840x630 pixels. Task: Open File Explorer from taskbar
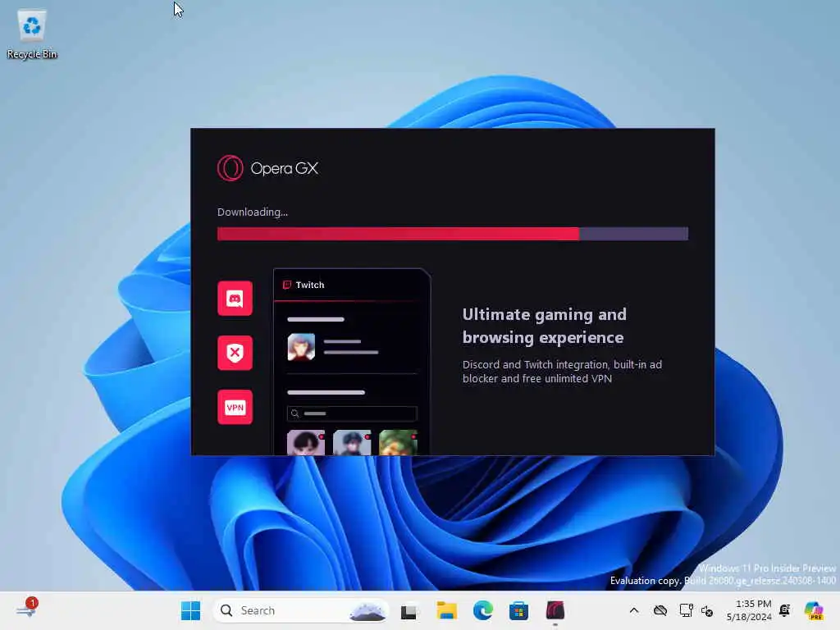[x=446, y=610]
